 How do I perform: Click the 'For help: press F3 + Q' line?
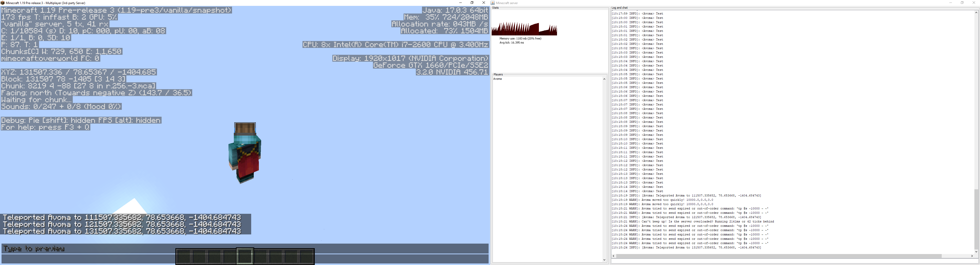point(46,128)
